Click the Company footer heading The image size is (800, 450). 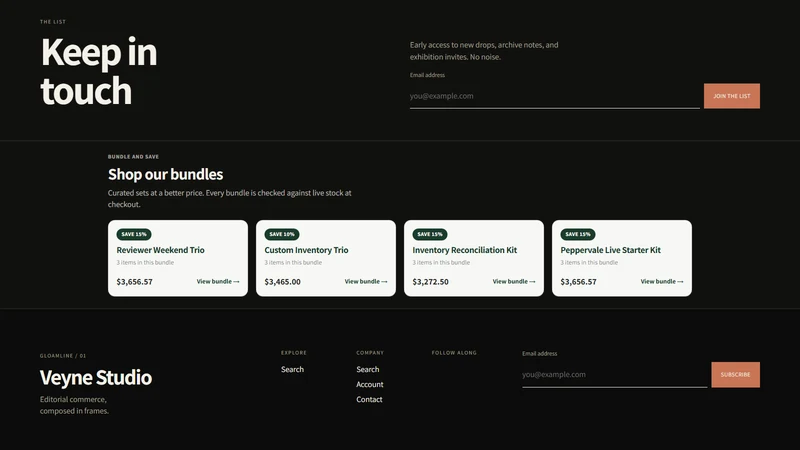pyautogui.click(x=370, y=353)
